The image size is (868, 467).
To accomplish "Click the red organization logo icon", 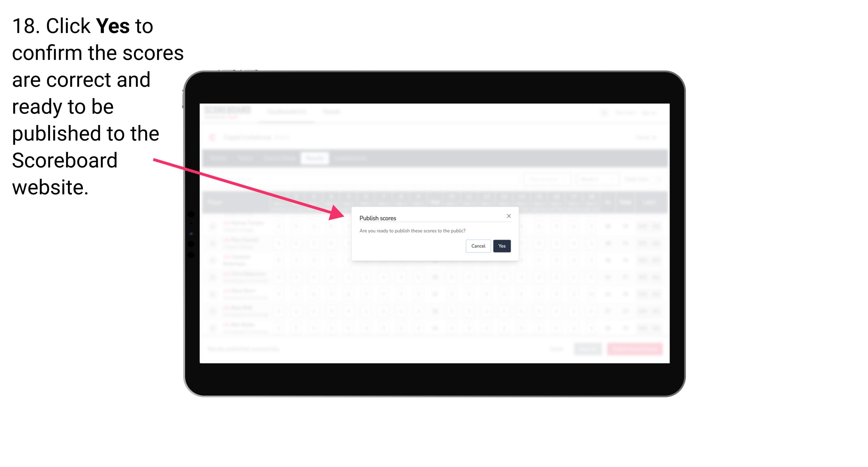I will [213, 136].
